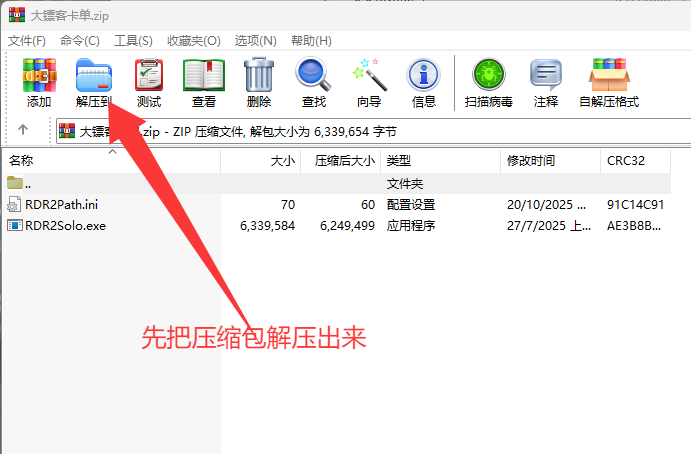The image size is (691, 454).
Task: Sort by 修改时间 column header
Action: coord(531,160)
